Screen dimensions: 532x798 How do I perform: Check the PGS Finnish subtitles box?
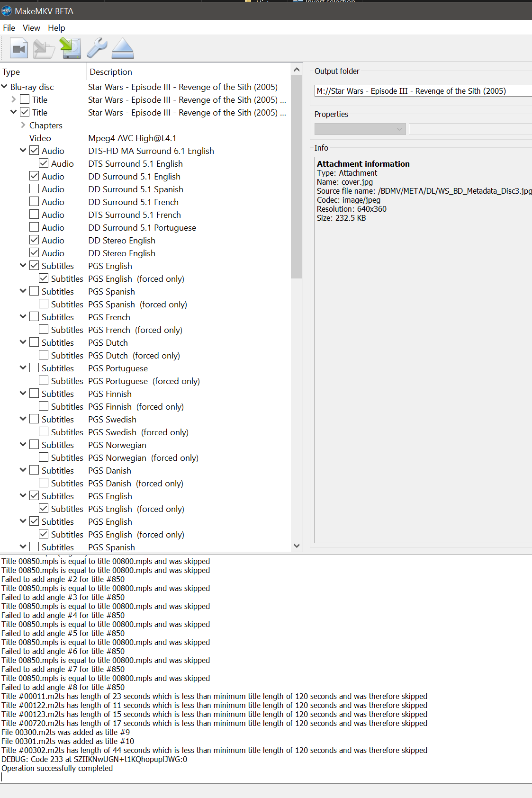pos(34,394)
